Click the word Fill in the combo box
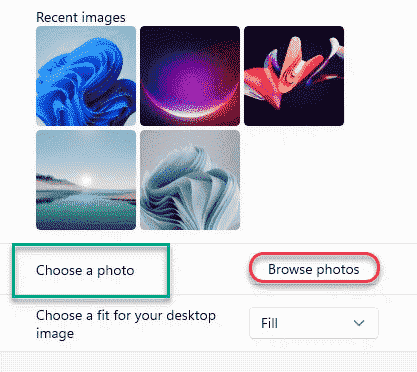This screenshot has height=372, width=417. click(x=269, y=323)
